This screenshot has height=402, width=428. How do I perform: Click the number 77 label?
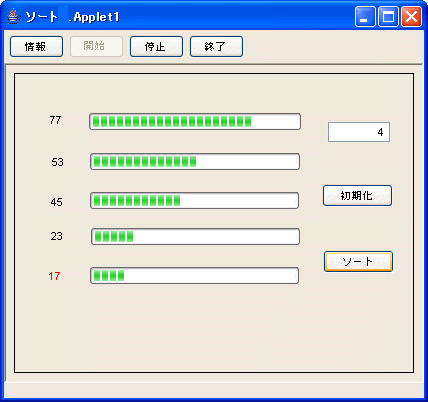pyautogui.click(x=55, y=120)
